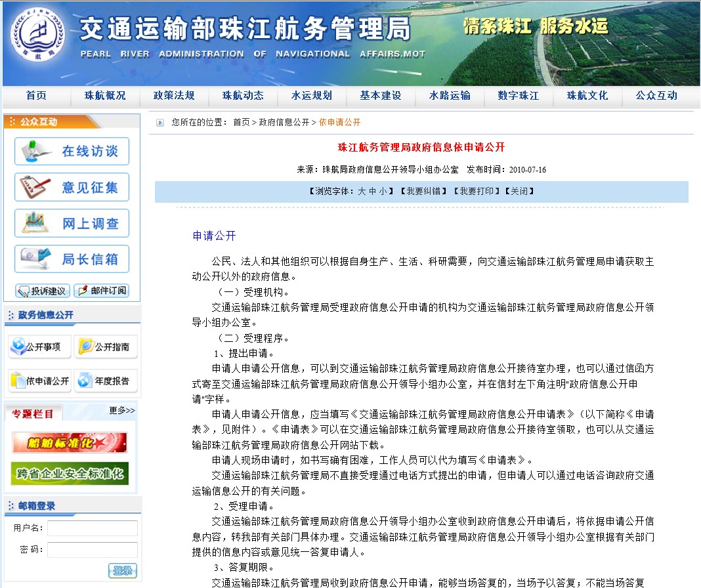Focus the 密码 password field

pos(93,550)
